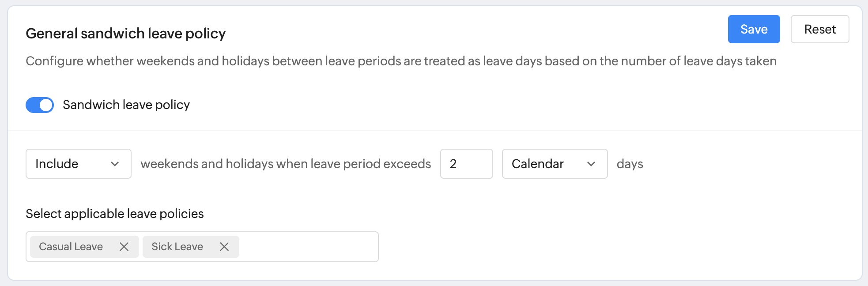The image size is (868, 286).
Task: Click empty space in leave policies field
Action: point(308,247)
